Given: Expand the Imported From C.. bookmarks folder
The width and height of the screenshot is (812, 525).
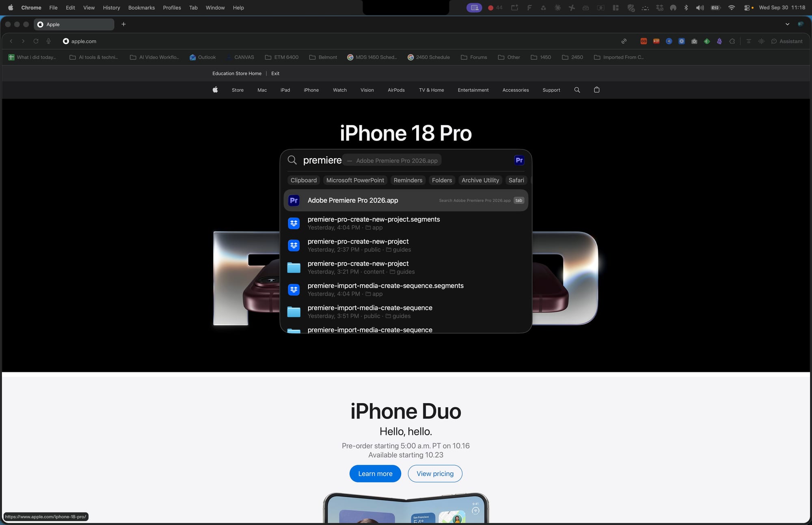Looking at the screenshot, I should tap(619, 57).
